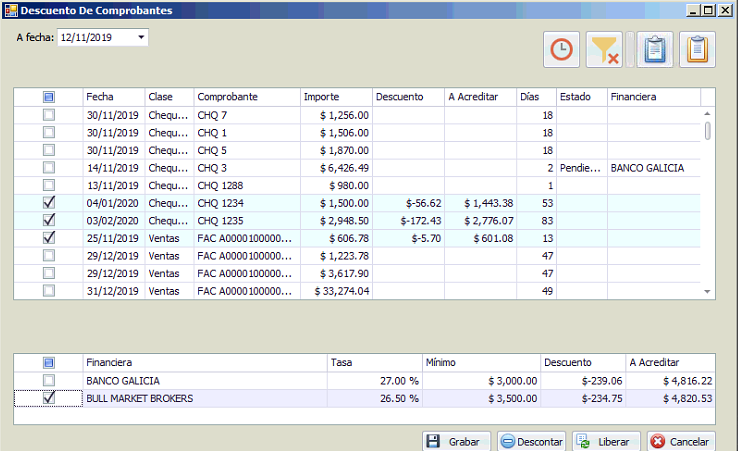Uncheck the CHQ 1234 row checkbox
738x451 pixels.
48,203
